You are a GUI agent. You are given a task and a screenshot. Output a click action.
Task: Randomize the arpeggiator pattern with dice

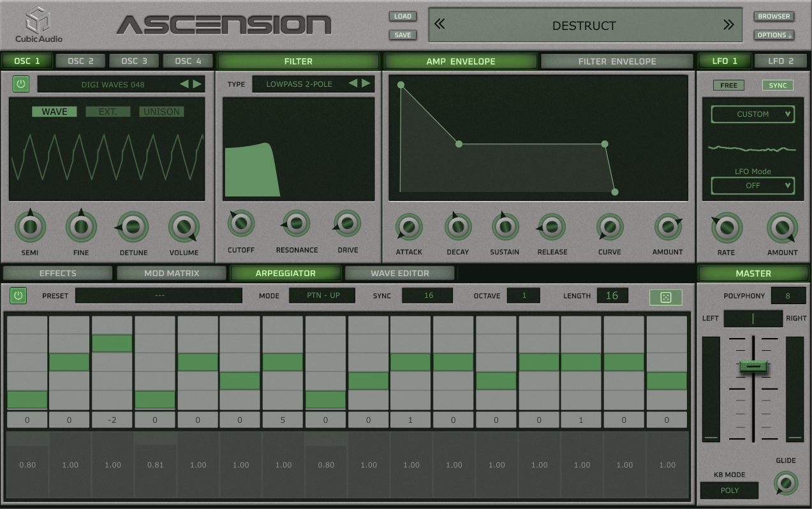click(665, 297)
